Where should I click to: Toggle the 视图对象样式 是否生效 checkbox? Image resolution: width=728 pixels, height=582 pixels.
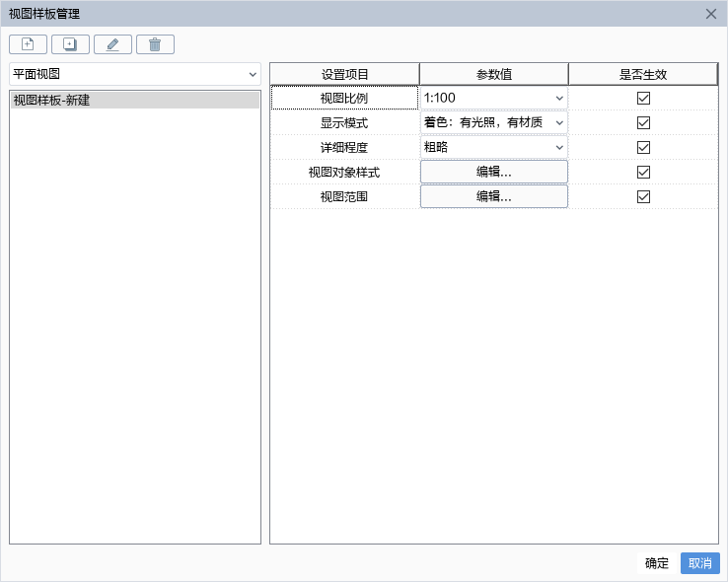click(643, 173)
